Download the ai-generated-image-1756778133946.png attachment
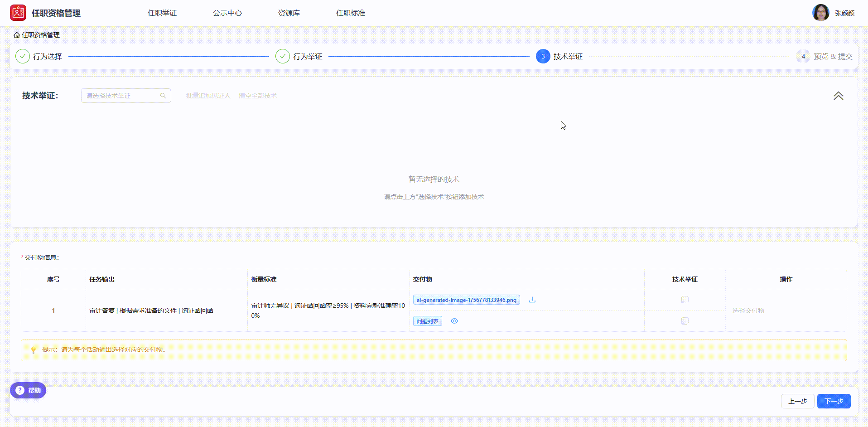 coord(532,300)
